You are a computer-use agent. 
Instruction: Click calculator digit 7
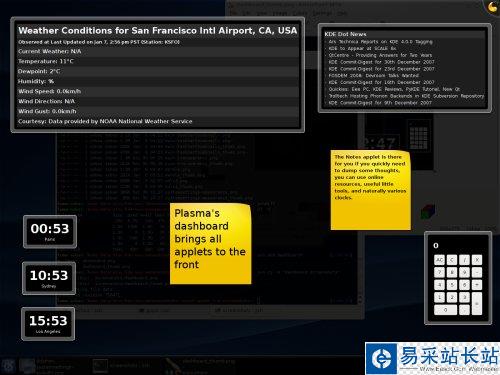point(439,272)
